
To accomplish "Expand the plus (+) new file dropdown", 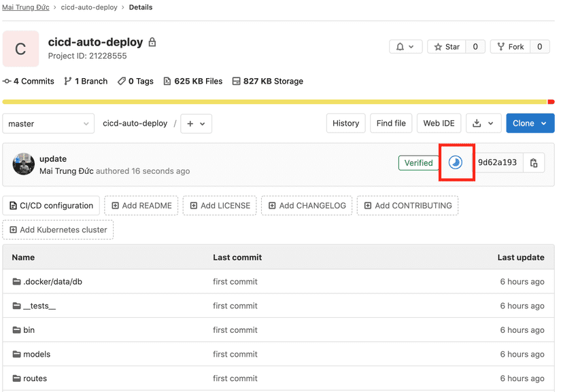I will coord(195,124).
